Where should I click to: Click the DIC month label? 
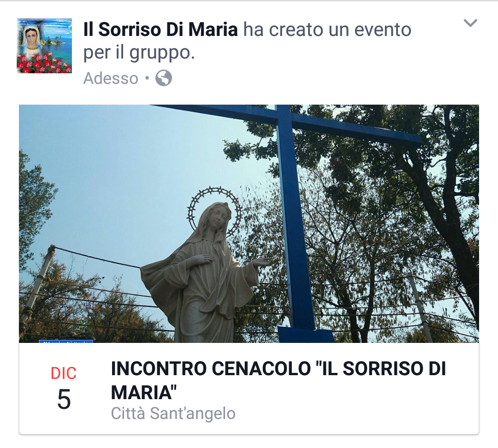64,373
